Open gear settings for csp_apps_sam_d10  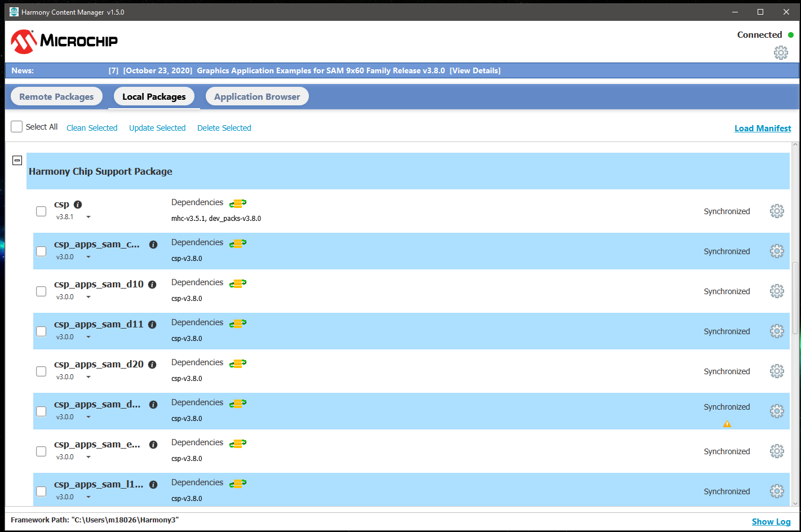point(777,291)
